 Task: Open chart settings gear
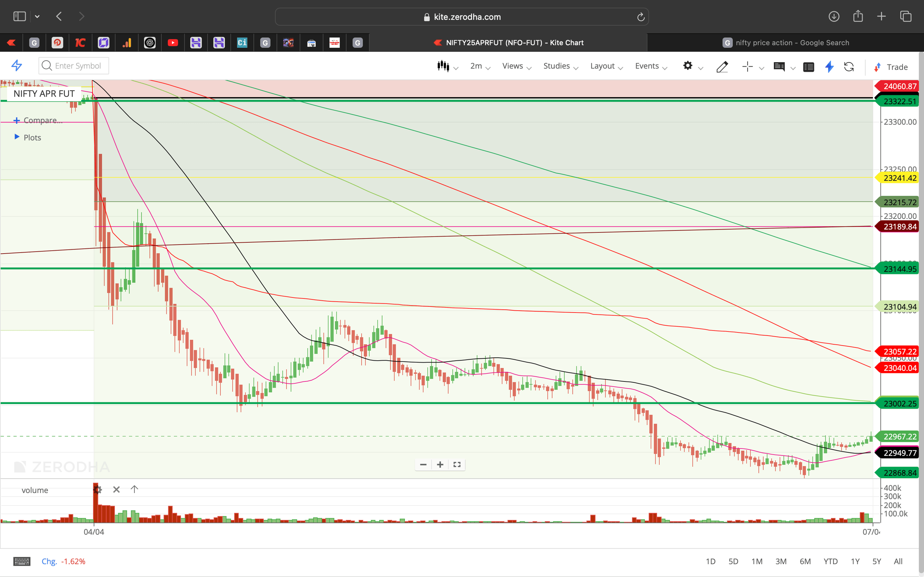pyautogui.click(x=688, y=66)
